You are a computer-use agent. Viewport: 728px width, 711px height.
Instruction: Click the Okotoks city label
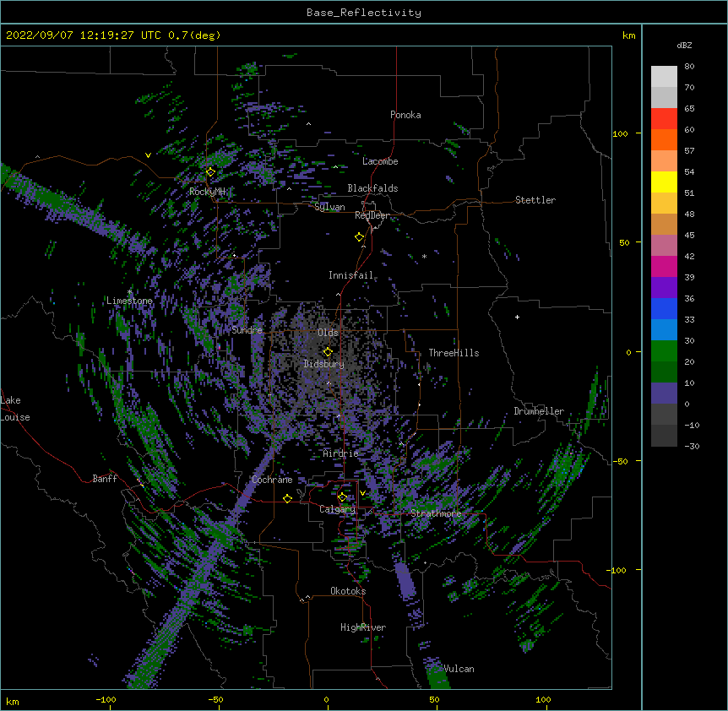click(348, 591)
